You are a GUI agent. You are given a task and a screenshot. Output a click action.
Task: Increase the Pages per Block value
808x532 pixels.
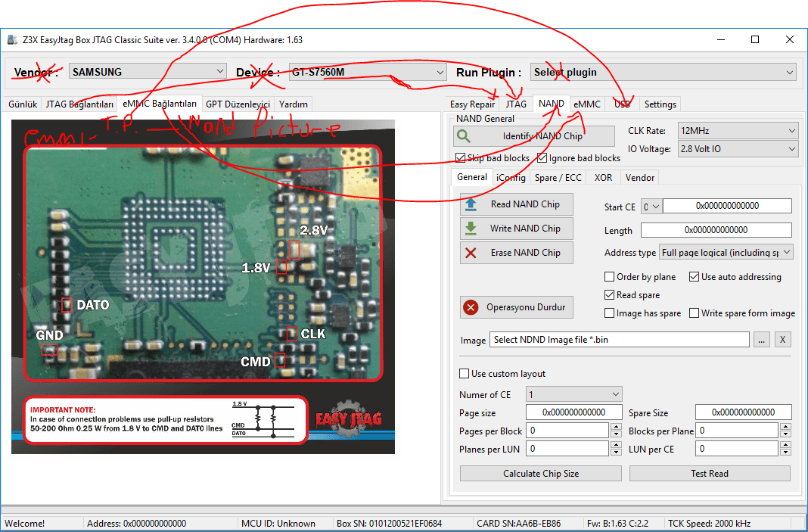coord(616,427)
